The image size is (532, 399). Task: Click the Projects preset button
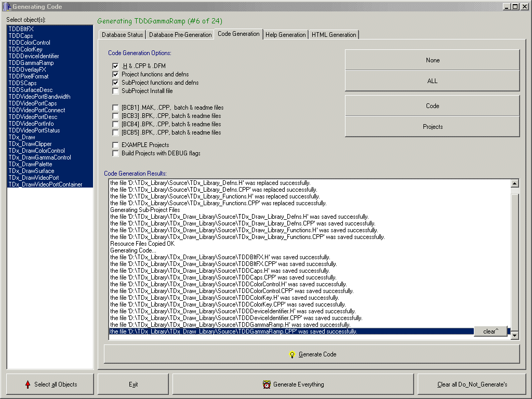pyautogui.click(x=432, y=127)
